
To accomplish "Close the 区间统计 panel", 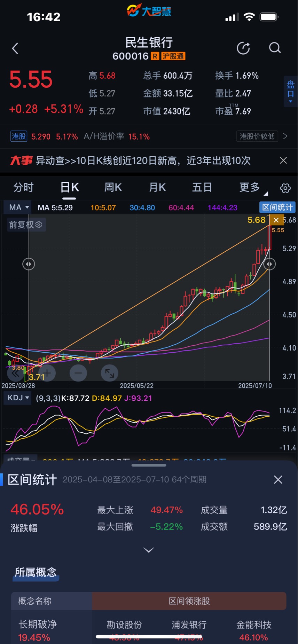I will 278,480.
